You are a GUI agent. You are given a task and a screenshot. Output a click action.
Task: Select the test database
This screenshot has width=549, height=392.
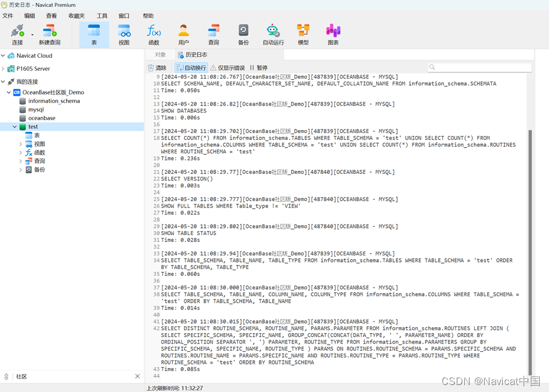72,127
